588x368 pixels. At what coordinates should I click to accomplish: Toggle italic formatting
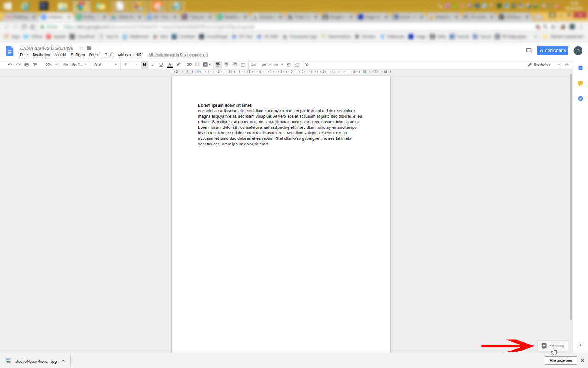153,64
